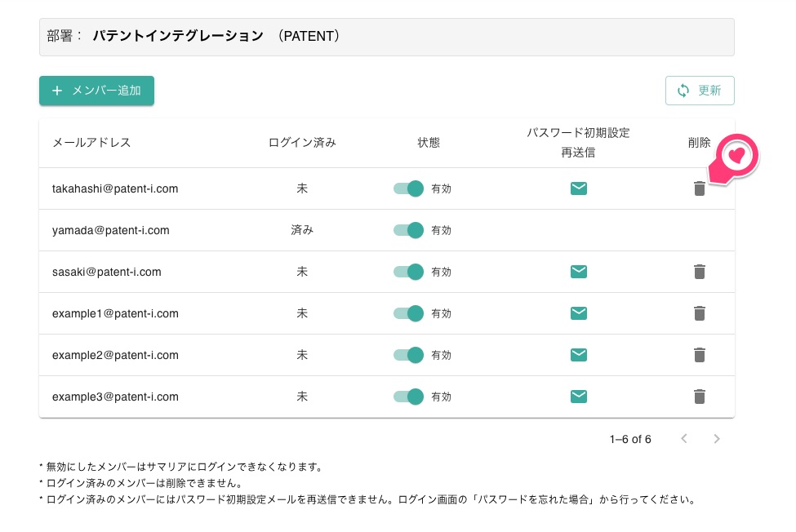Click the 1–6 of 6 pagination text
This screenshot has width=796, height=532.
click(x=630, y=439)
